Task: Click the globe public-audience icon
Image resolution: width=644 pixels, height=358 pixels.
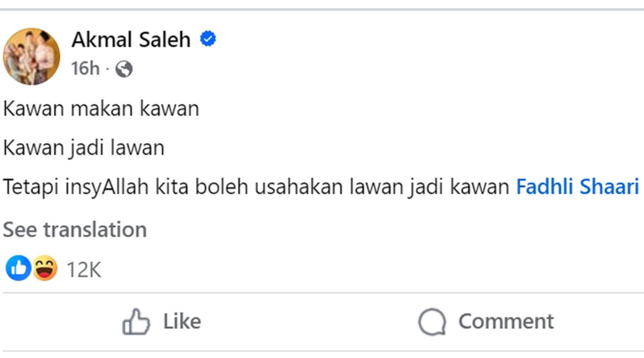Action: point(124,69)
